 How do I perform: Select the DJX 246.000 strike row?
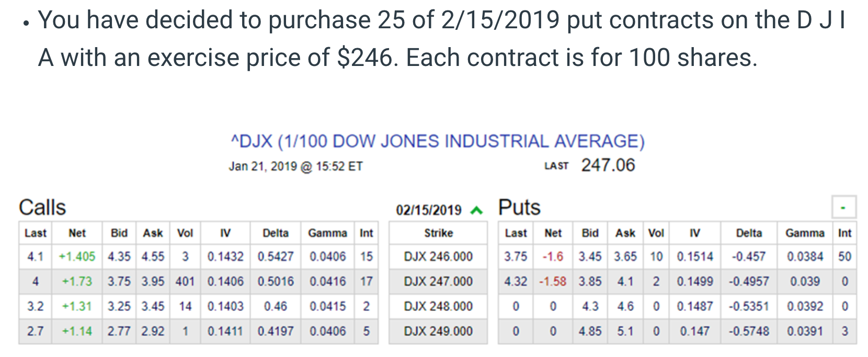(x=438, y=256)
